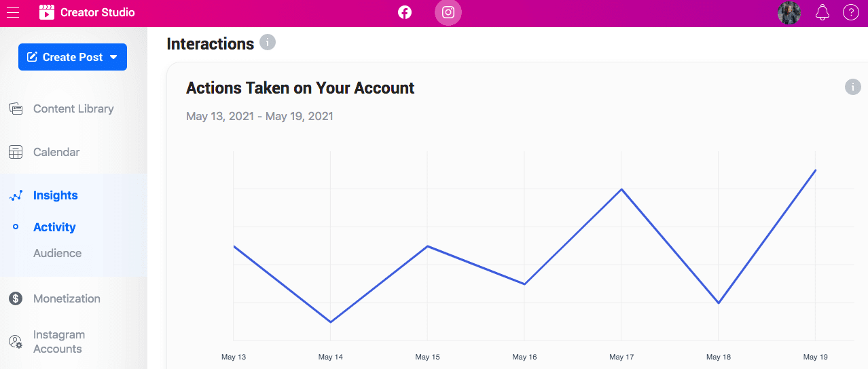Select the Activity sub-item

click(54, 227)
